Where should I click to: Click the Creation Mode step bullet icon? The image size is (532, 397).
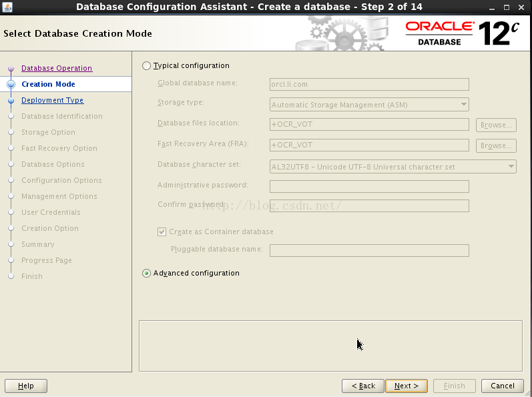tap(11, 84)
